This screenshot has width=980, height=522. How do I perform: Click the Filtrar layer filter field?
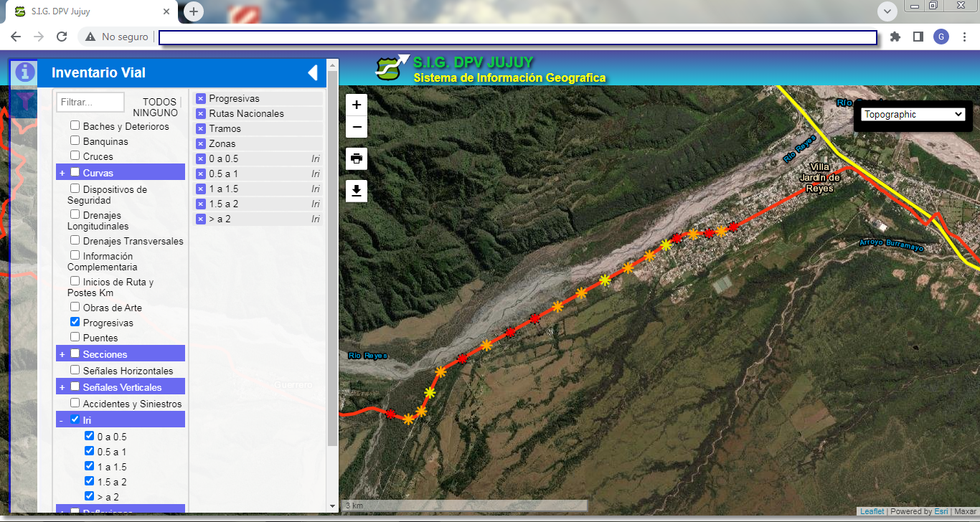pos(90,103)
